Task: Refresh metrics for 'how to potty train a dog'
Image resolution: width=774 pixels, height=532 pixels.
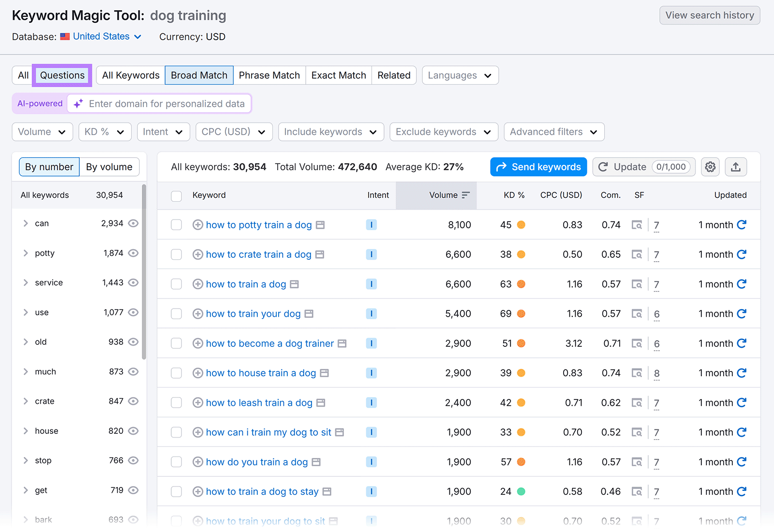Action: click(x=742, y=224)
